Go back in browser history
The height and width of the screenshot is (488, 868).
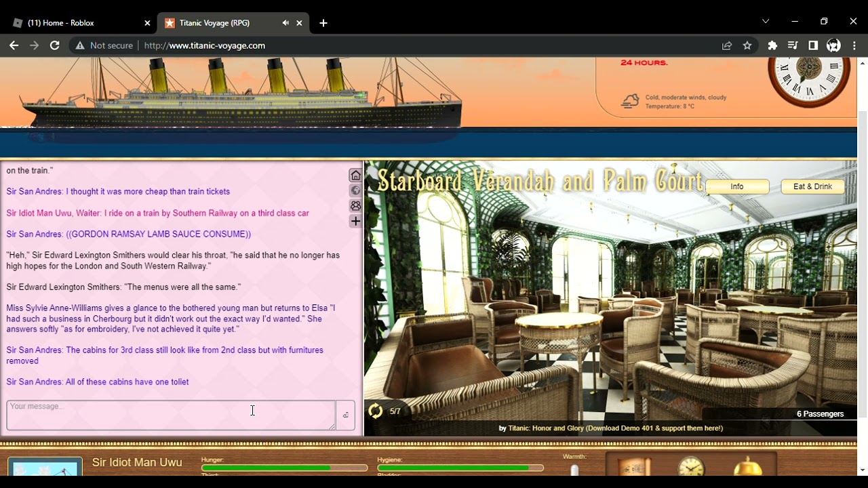pyautogui.click(x=14, y=45)
